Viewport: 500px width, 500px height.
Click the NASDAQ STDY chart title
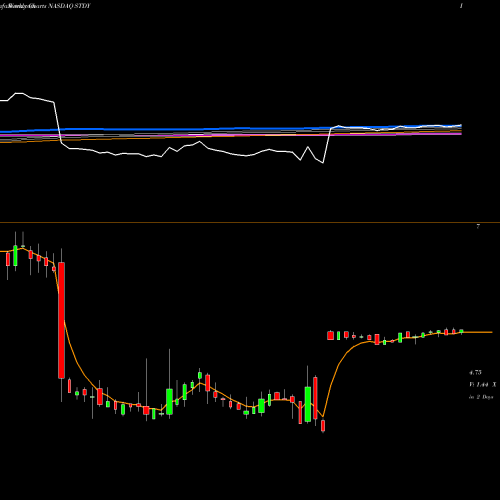[69, 6]
